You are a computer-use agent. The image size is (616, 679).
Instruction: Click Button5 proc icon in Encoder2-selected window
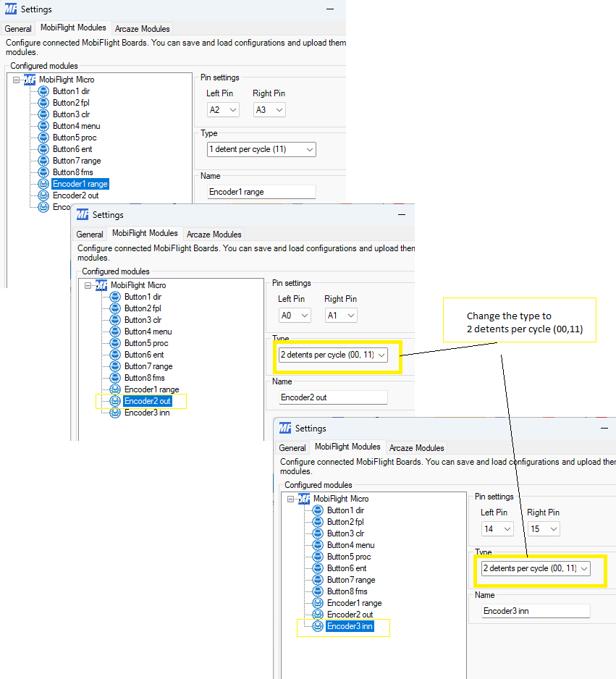click(x=115, y=343)
